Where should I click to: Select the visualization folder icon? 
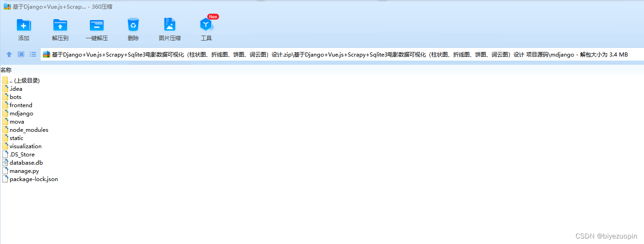point(5,146)
